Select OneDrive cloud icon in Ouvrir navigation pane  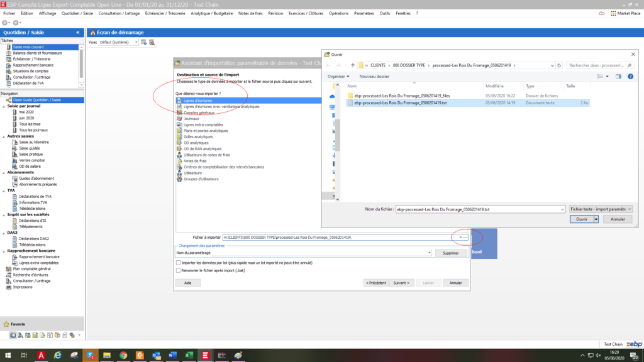pyautogui.click(x=332, y=96)
